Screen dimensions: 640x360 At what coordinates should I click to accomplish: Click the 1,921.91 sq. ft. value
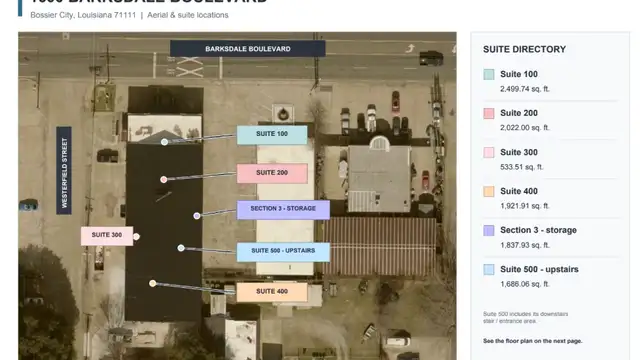[525, 206]
